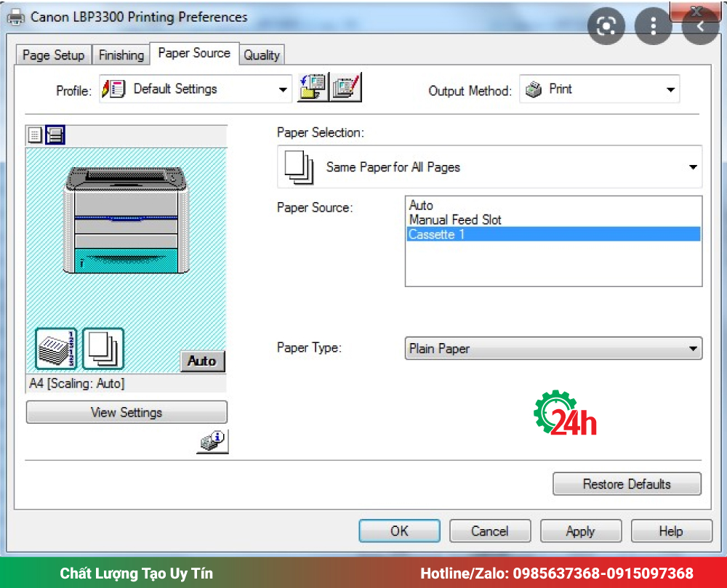Viewport: 727px width, 588px height.
Task: Switch to the Page Setup tab
Action: [53, 55]
